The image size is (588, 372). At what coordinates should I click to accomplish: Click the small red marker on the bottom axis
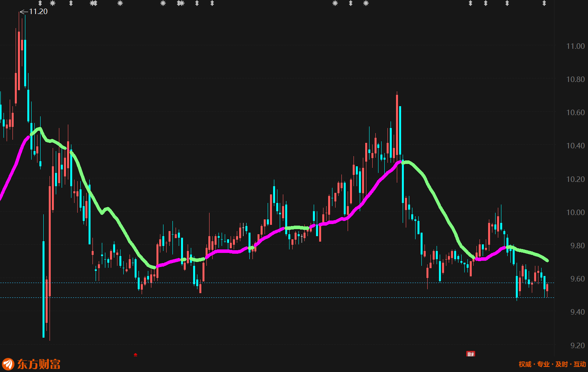click(x=135, y=355)
